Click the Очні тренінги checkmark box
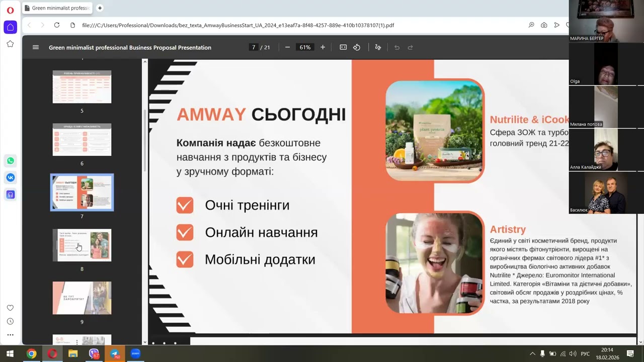 [185, 205]
